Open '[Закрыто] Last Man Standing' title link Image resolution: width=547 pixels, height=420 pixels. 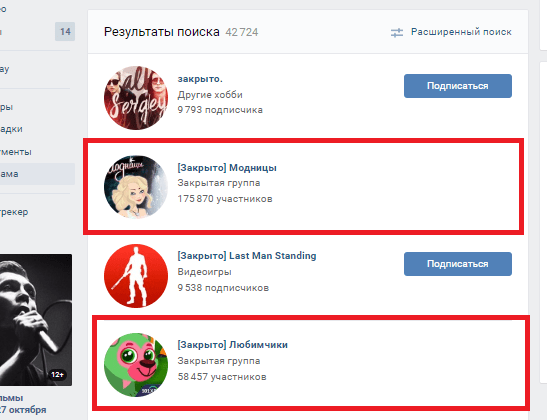(x=247, y=256)
